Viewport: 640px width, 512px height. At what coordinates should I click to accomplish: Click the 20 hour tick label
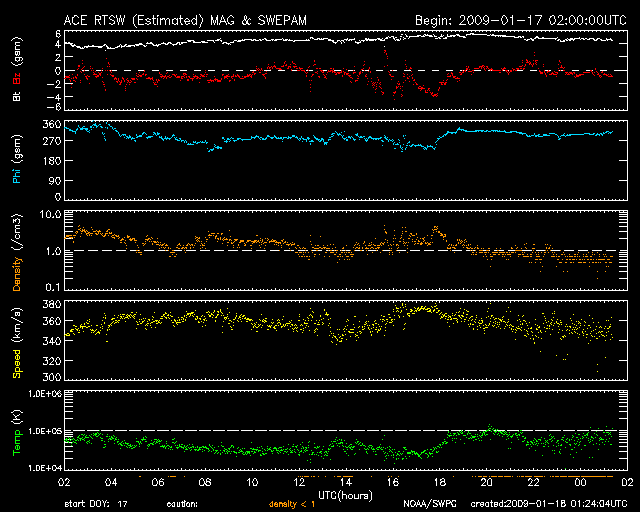487,482
